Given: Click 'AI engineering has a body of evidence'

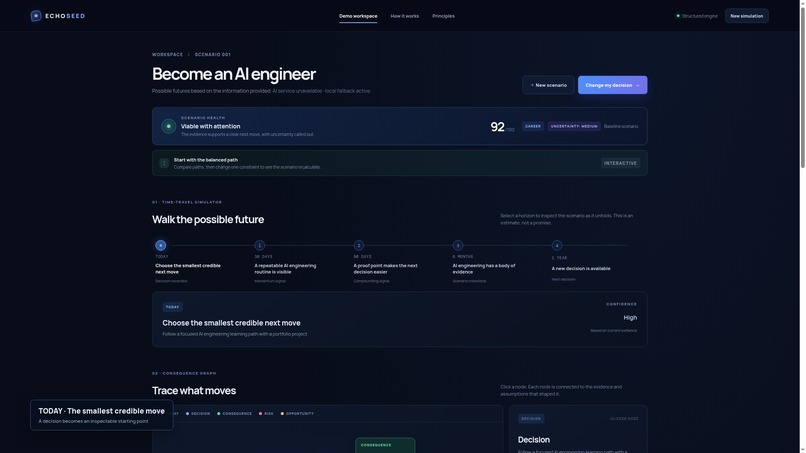Looking at the screenshot, I should tap(484, 268).
